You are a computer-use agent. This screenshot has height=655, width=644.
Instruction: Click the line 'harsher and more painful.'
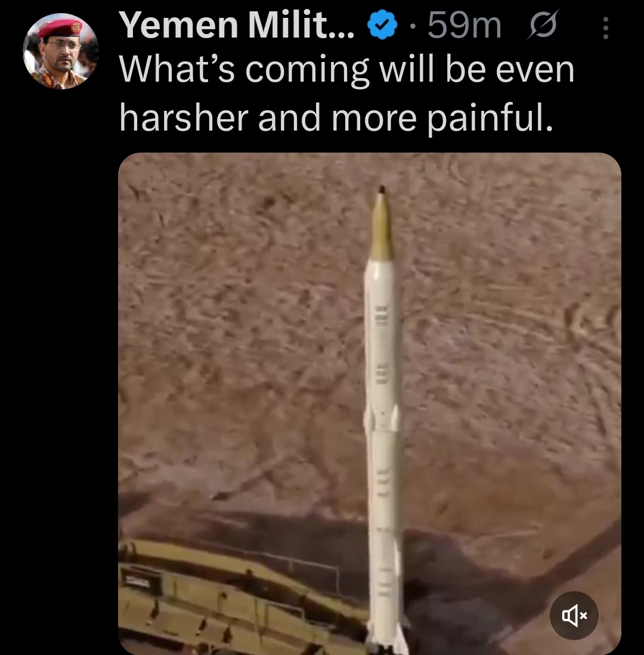click(x=336, y=118)
